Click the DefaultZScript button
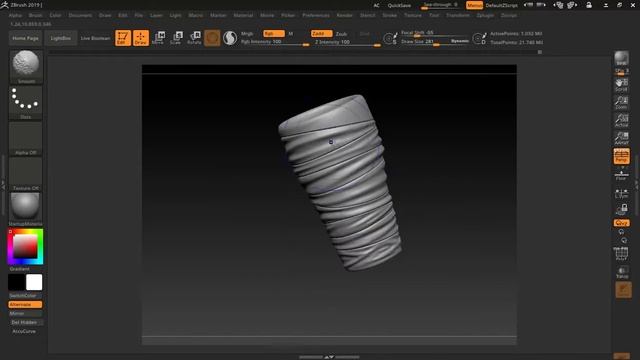This screenshot has height=360, width=640. coord(502,5)
